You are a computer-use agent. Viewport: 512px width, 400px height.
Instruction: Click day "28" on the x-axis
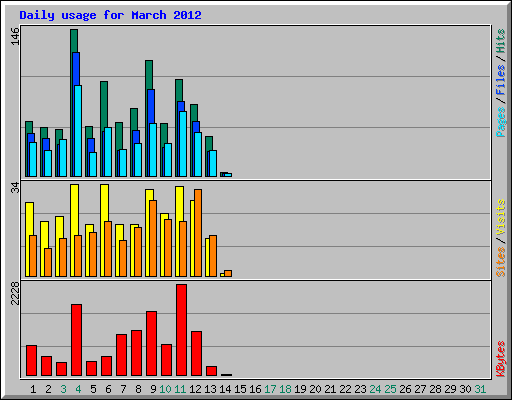(x=435, y=389)
